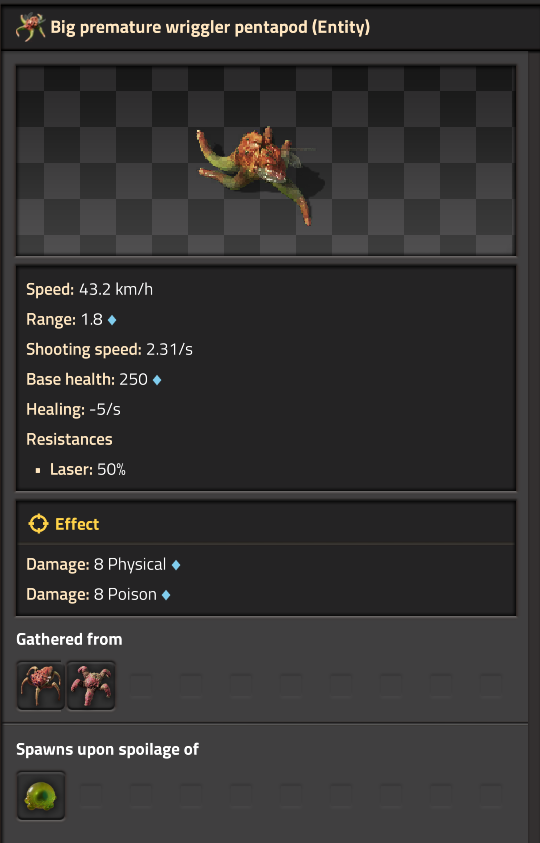Screen dimensions: 540x843
Task: Click the blue diamond next to Range
Action: [x=112, y=320]
